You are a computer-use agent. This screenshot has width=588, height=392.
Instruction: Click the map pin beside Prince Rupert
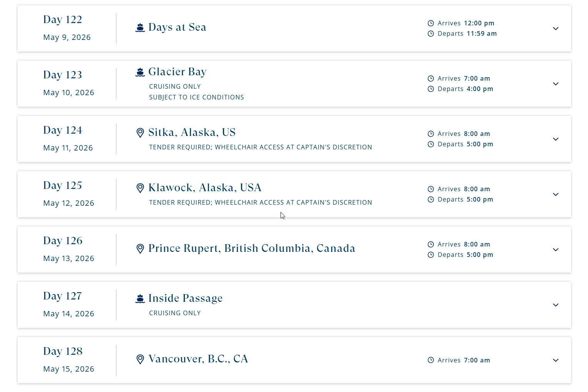pos(140,249)
